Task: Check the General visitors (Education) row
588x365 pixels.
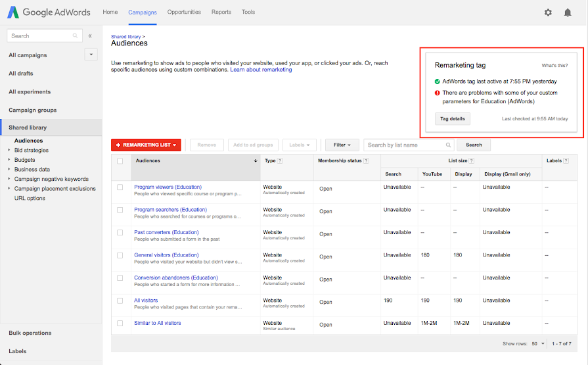Action: [x=120, y=255]
